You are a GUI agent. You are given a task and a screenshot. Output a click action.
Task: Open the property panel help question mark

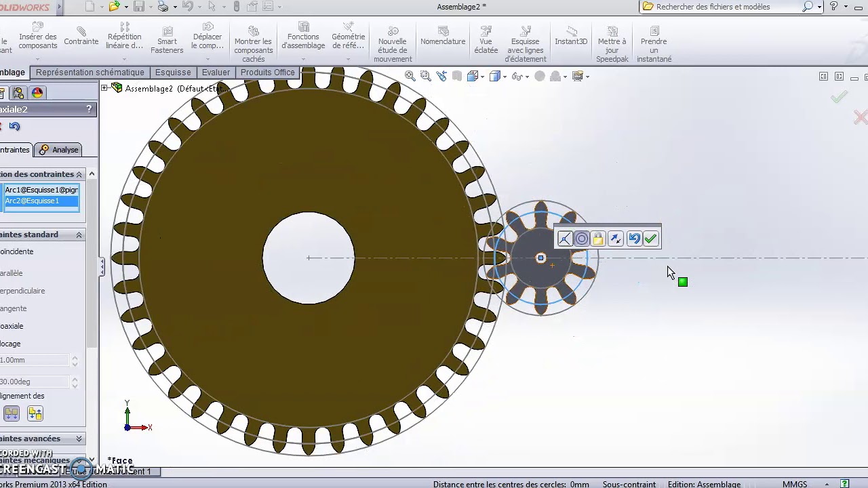tap(89, 109)
